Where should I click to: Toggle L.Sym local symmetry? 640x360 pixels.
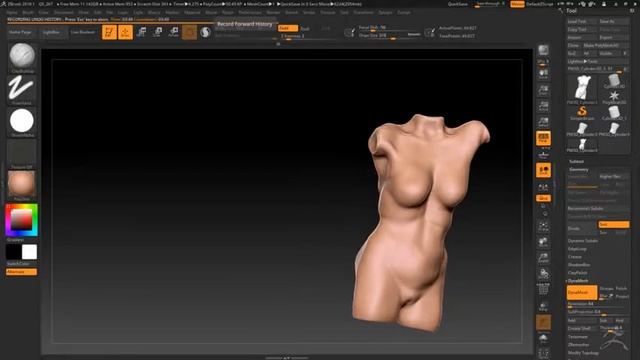[543, 186]
